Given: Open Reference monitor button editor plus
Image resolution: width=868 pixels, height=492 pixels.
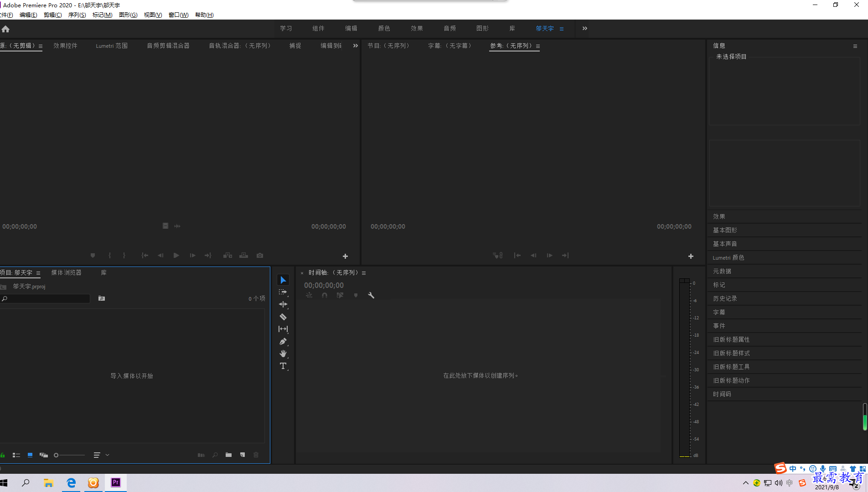Looking at the screenshot, I should click(691, 256).
